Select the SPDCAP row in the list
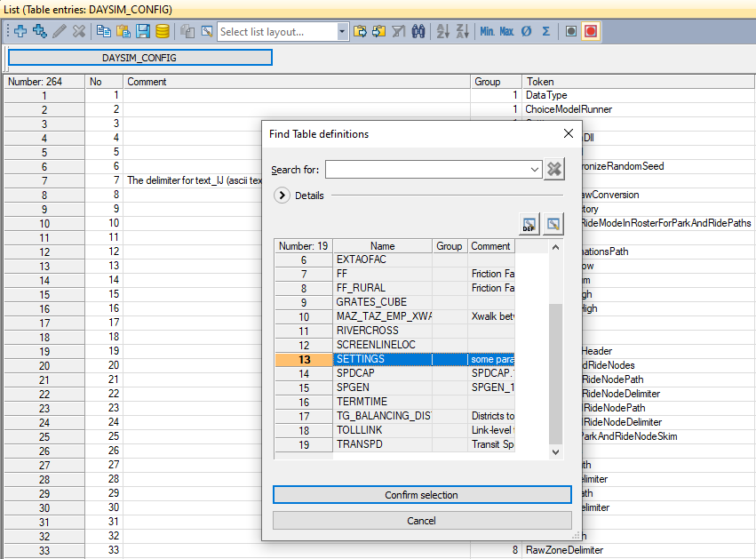Screen dimensions: 756x559 click(x=382, y=374)
